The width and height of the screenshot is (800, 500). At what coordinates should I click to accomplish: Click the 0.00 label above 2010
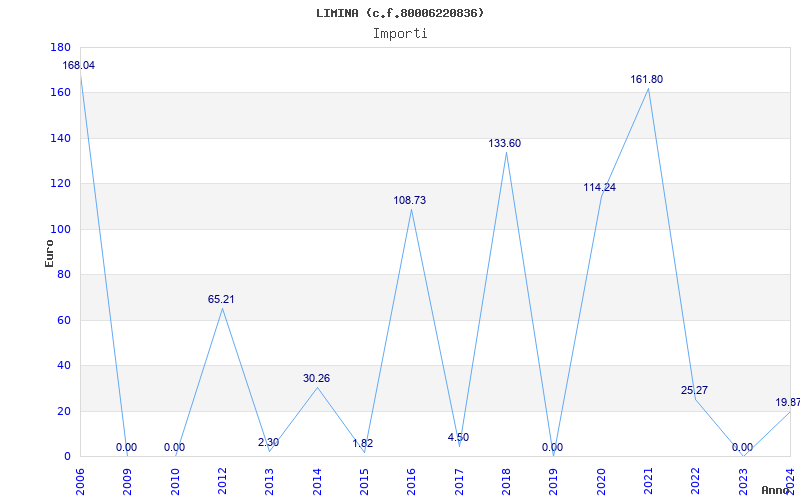click(x=174, y=447)
